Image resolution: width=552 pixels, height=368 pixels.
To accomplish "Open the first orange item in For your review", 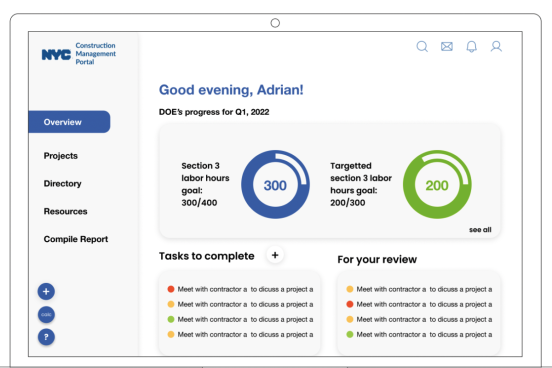I will (419, 289).
